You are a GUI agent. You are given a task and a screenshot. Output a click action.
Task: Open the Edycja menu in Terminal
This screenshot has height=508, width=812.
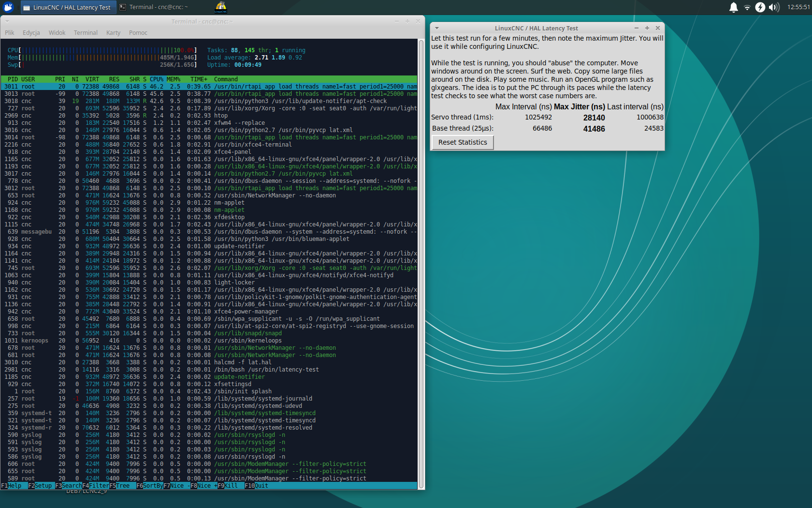point(31,32)
